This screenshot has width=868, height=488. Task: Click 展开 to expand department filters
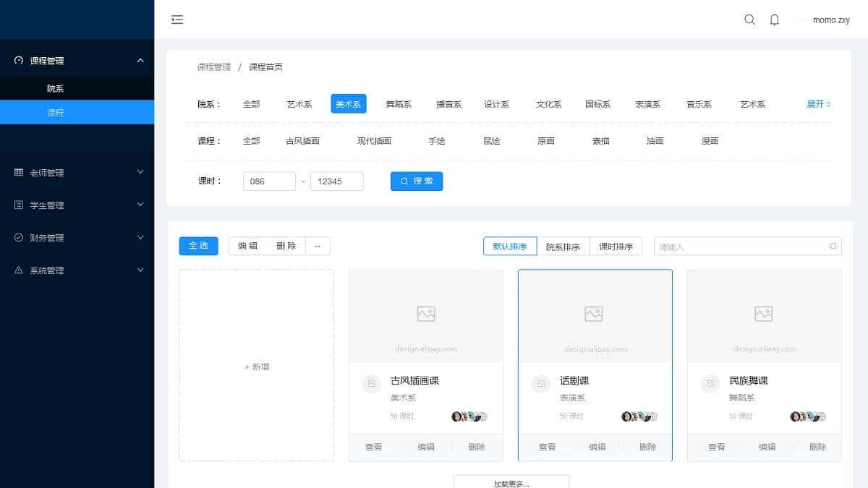coord(816,103)
